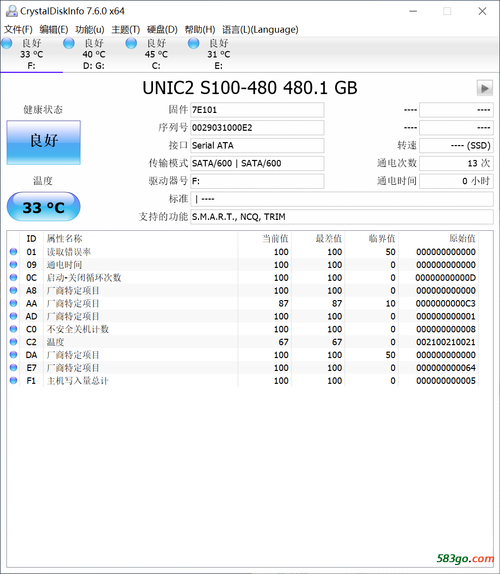Click the 33 °C temperature button
This screenshot has height=574, width=500.
coord(44,207)
